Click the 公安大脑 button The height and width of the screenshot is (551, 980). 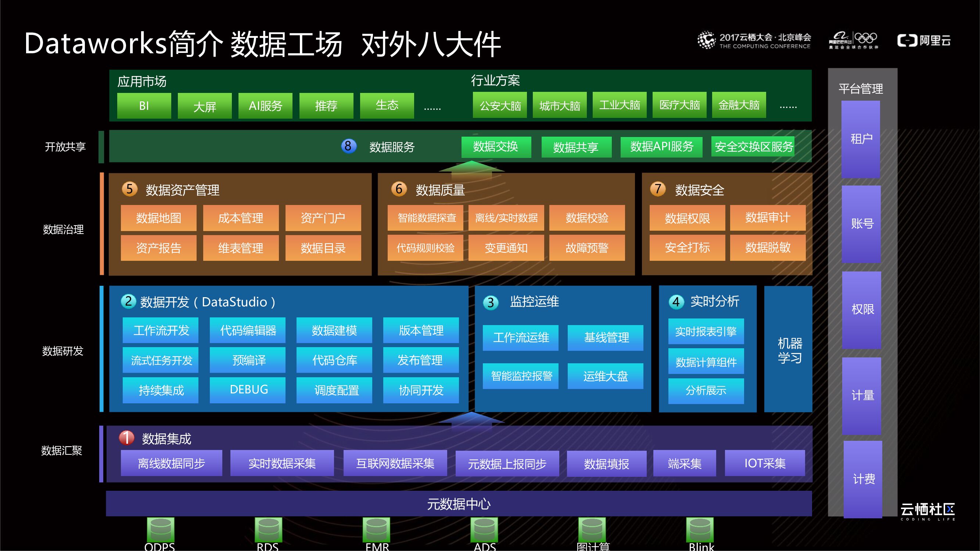coord(500,105)
